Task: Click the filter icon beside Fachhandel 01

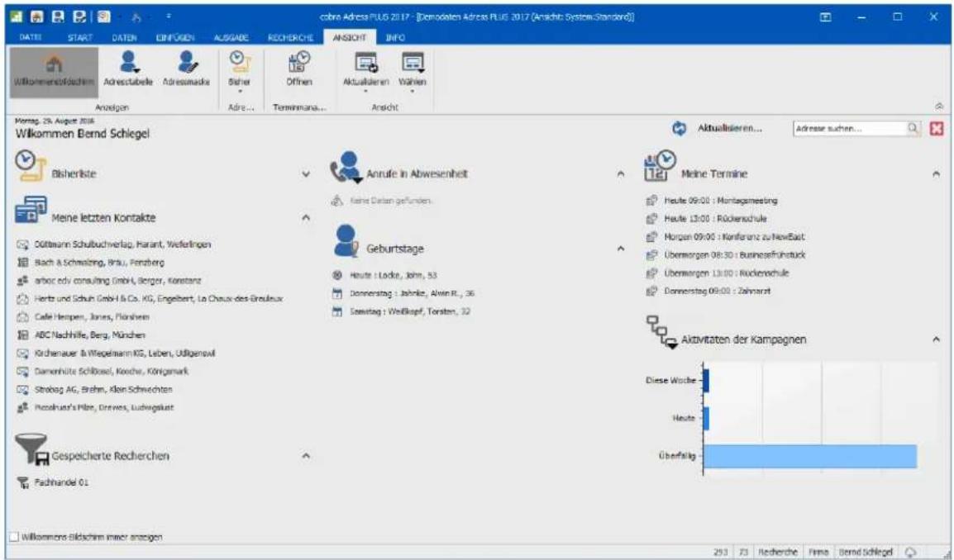Action: 22,483
